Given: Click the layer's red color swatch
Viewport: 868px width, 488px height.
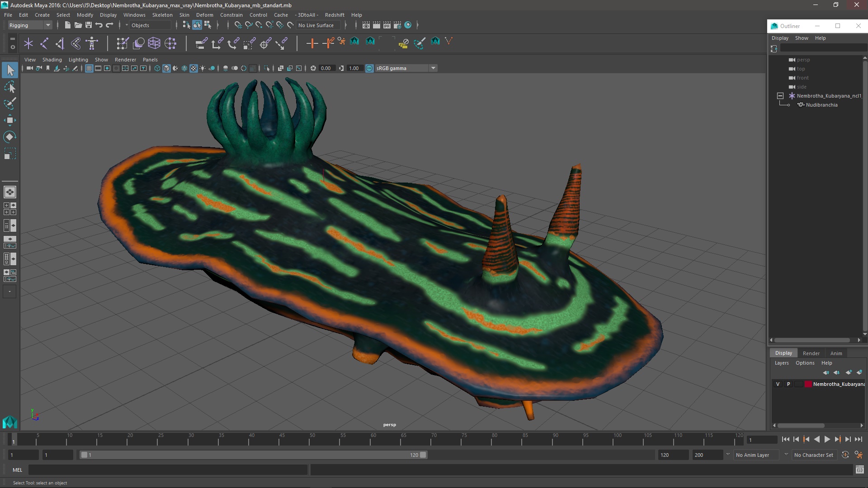Looking at the screenshot, I should click(x=808, y=384).
